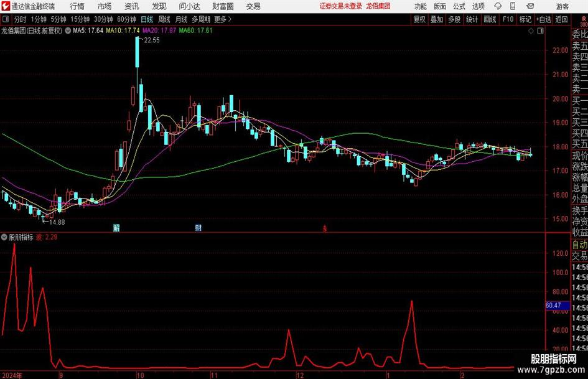The image size is (588, 379).
Task: Click the 财 marker icon under the chart
Action: coord(198,228)
